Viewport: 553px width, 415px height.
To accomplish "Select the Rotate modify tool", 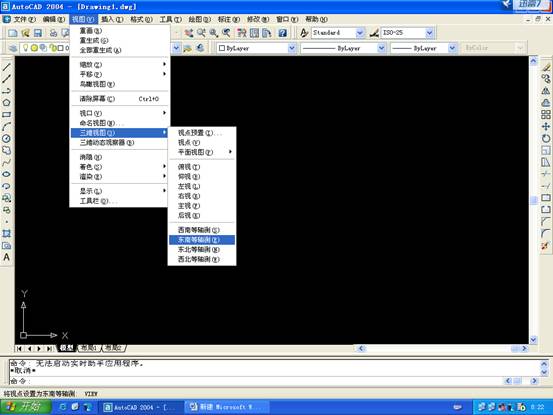I will 546,138.
